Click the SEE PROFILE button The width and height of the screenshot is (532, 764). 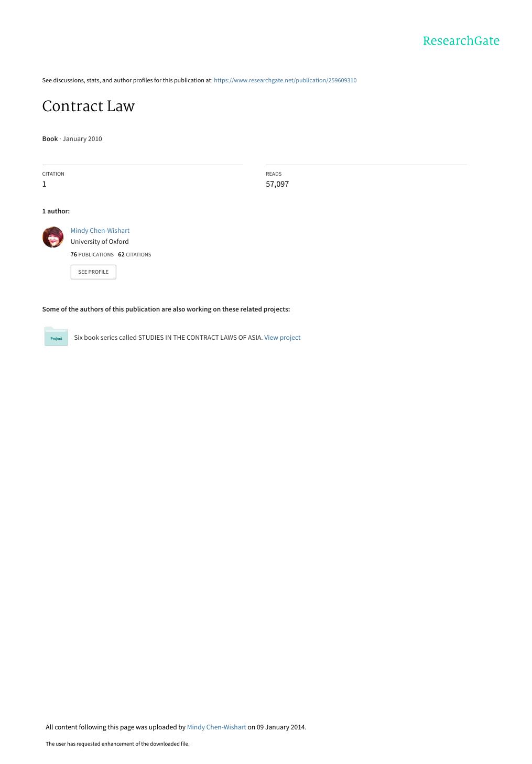click(93, 272)
